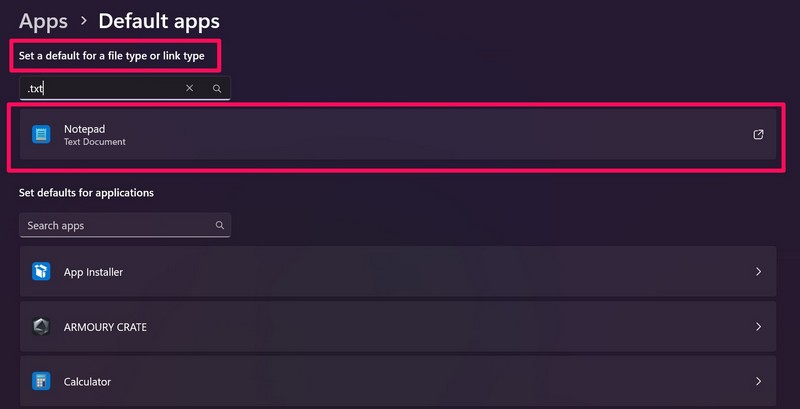The image size is (800, 409).
Task: Focus the .txt file type search field
Action: coord(100,89)
